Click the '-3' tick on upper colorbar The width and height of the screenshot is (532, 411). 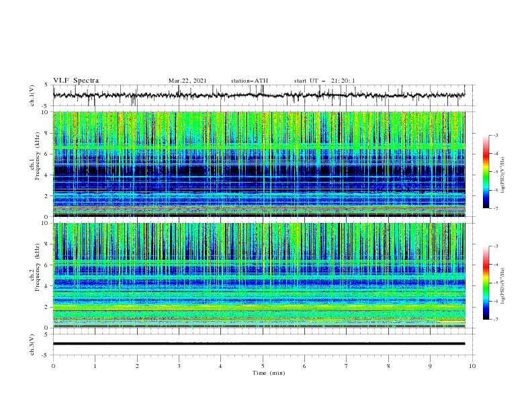click(x=496, y=135)
